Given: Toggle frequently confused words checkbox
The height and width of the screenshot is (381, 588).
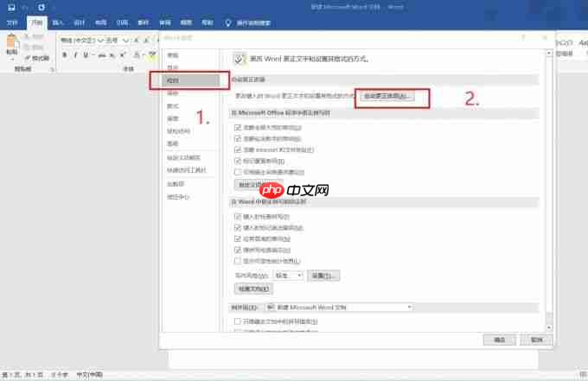Looking at the screenshot, I should [238, 238].
